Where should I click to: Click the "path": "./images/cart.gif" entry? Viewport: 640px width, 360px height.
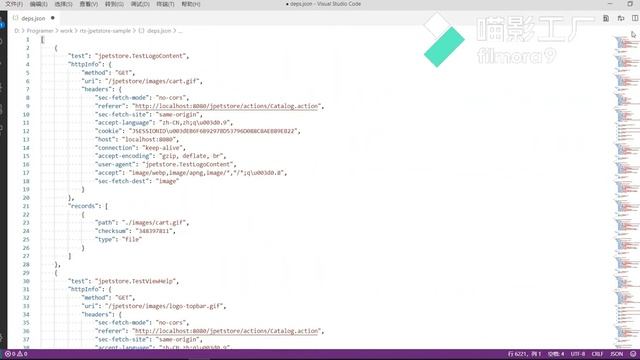point(142,223)
